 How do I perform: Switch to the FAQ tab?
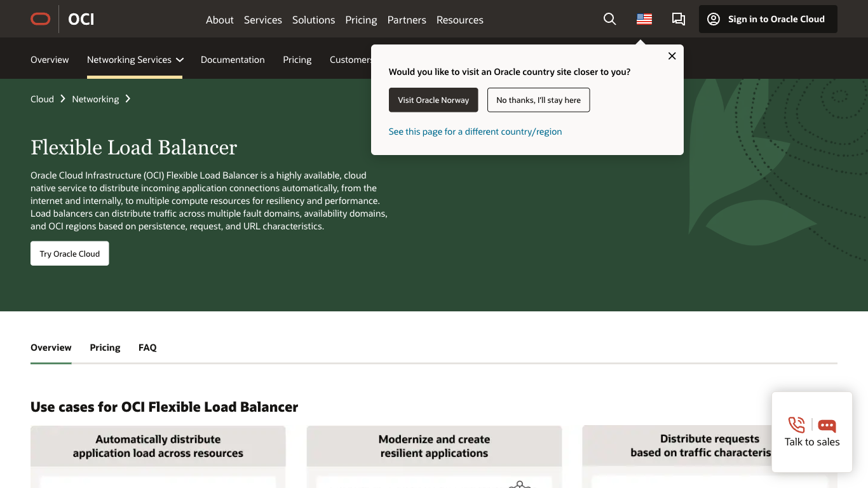[x=147, y=348]
